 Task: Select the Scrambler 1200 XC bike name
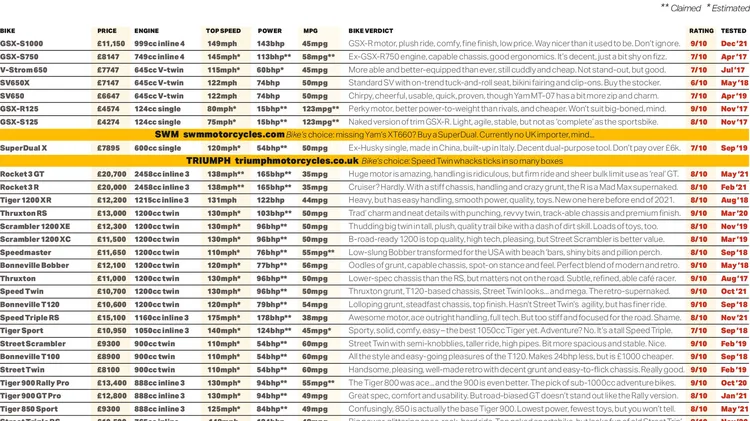[x=35, y=239]
